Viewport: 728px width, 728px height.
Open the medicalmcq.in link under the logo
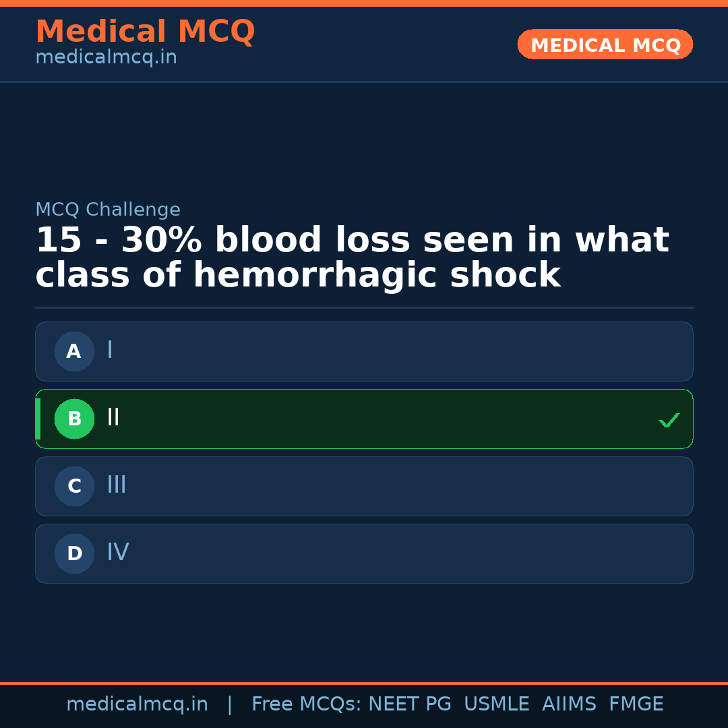point(106,57)
